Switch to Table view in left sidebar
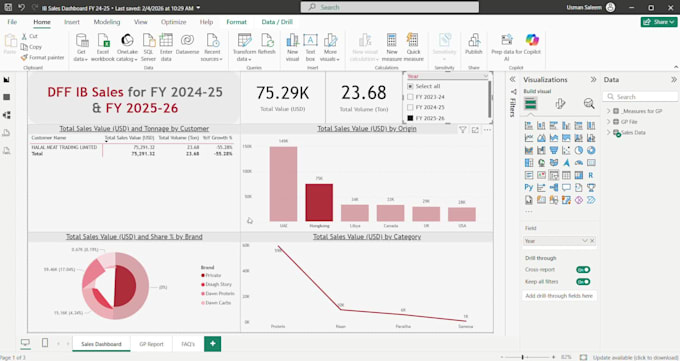The width and height of the screenshot is (680, 361). click(7, 97)
